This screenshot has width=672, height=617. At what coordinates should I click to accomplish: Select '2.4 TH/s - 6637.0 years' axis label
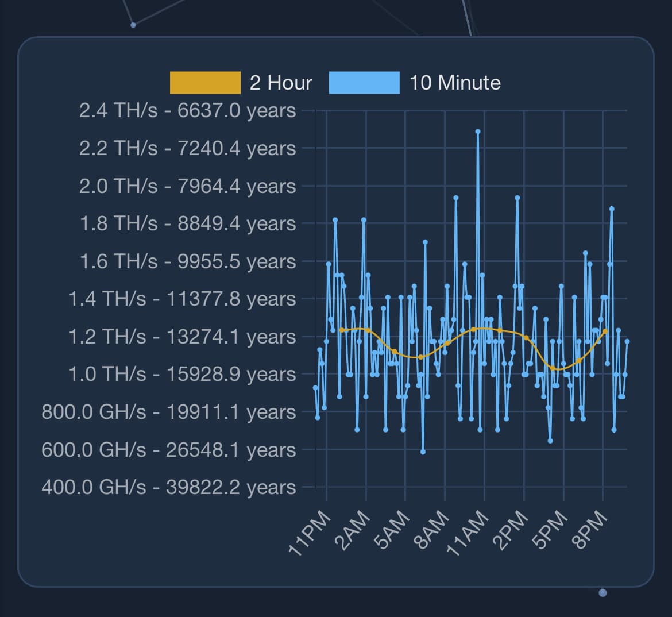[x=187, y=111]
